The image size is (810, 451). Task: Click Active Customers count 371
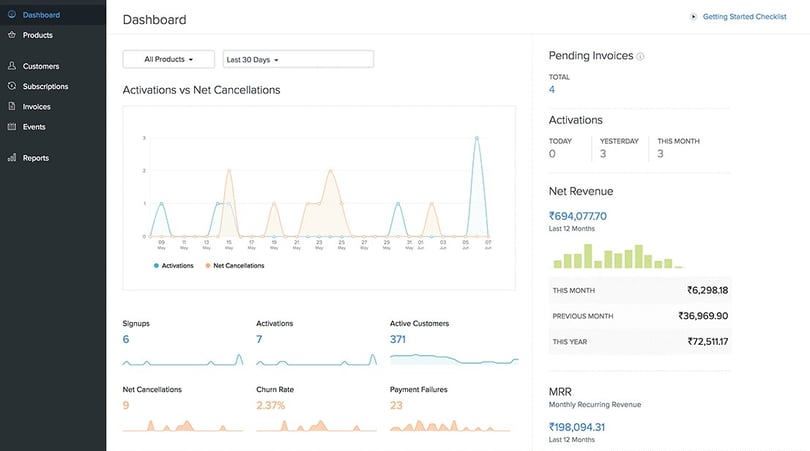pyautogui.click(x=397, y=339)
